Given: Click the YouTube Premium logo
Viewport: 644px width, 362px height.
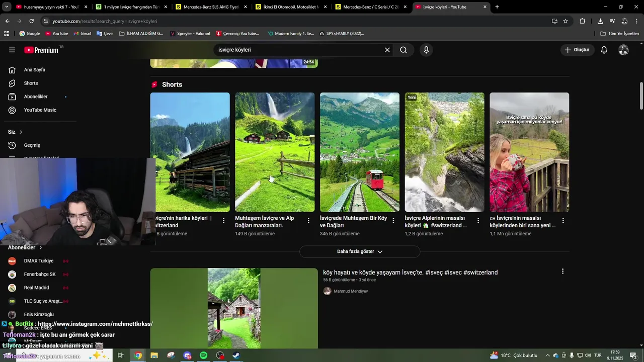Looking at the screenshot, I should 41,50.
